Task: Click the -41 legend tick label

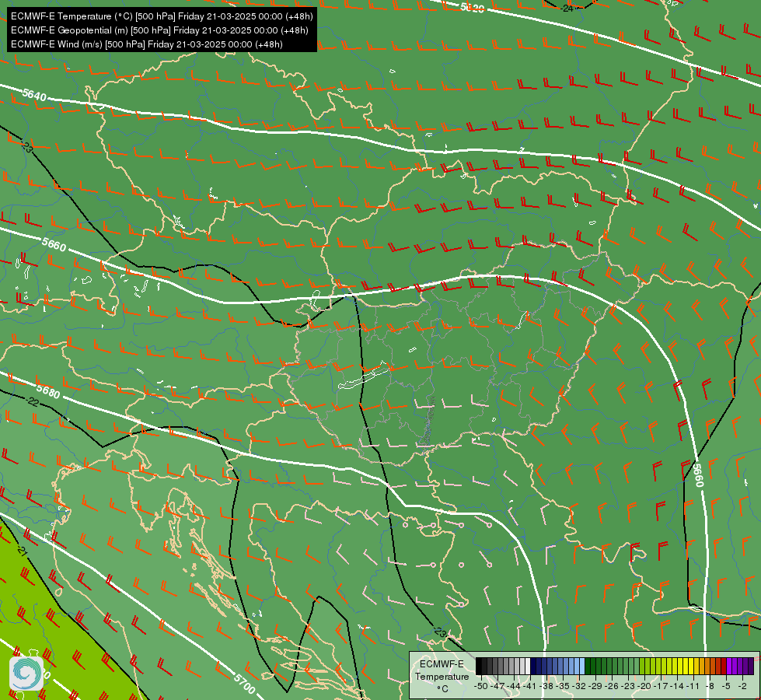Action: pyautogui.click(x=531, y=686)
